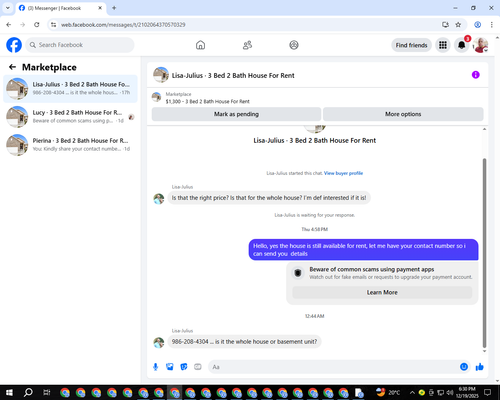Click the chat vertical scrollbar
Image resolution: width=500 pixels, height=400 pixels.
(x=484, y=253)
